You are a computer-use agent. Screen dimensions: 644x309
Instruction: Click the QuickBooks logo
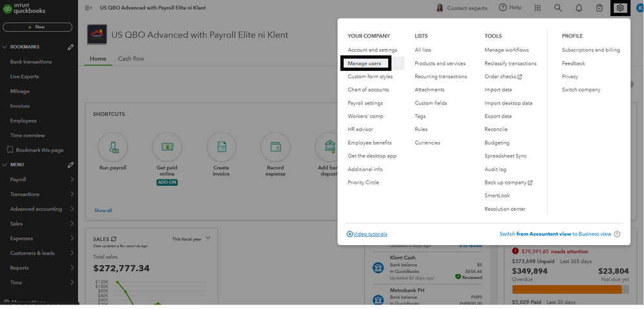tap(24, 8)
